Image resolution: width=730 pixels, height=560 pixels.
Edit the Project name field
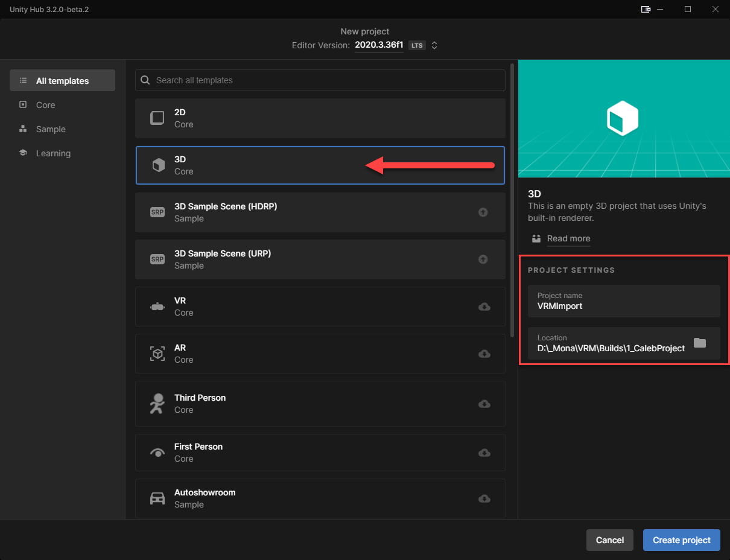pos(624,301)
